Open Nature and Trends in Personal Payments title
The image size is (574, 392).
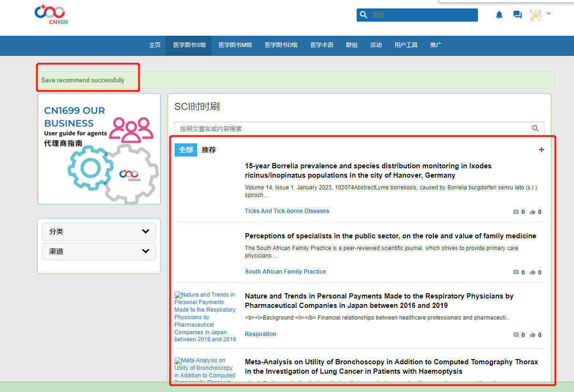(379, 301)
